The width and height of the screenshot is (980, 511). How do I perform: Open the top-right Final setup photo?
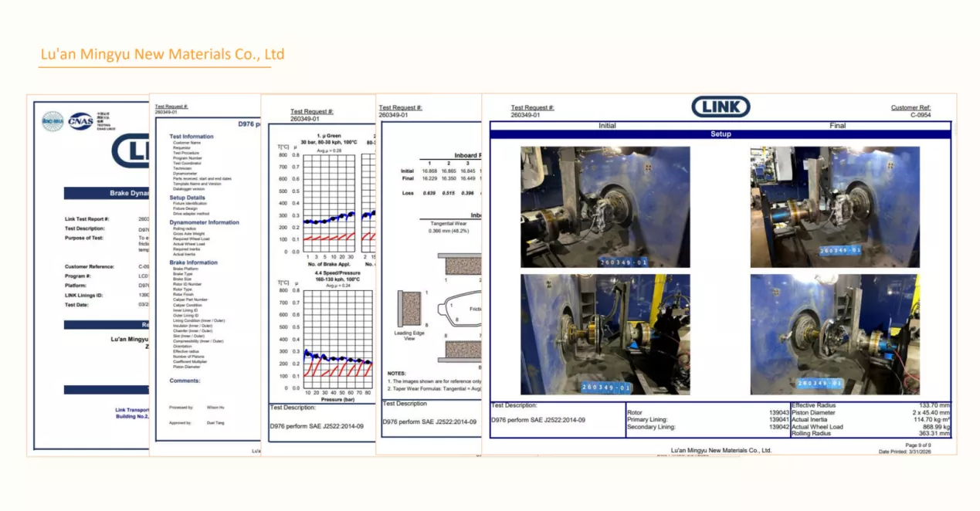pyautogui.click(x=835, y=207)
